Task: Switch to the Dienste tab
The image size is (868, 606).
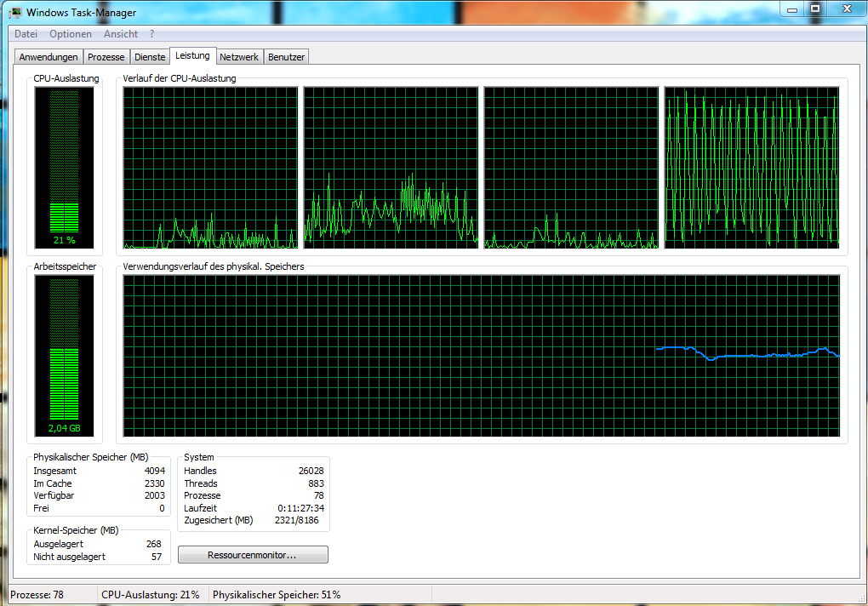Action: pos(150,57)
